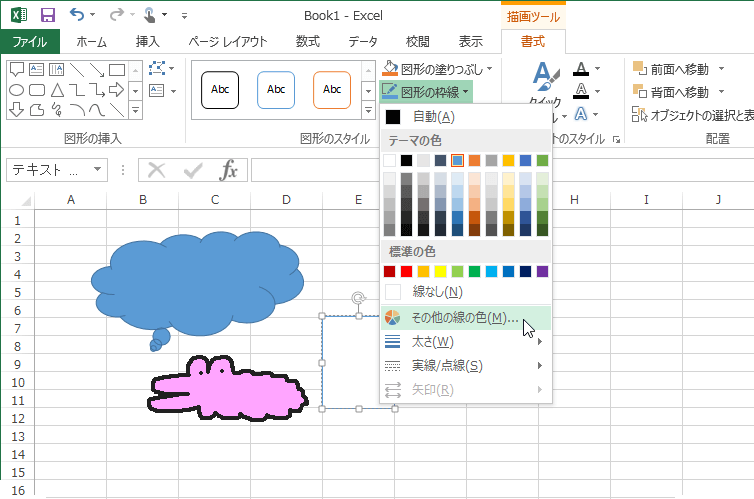Click the 図形の枠線 outline button
This screenshot has height=499, width=754.
pyautogui.click(x=426, y=92)
